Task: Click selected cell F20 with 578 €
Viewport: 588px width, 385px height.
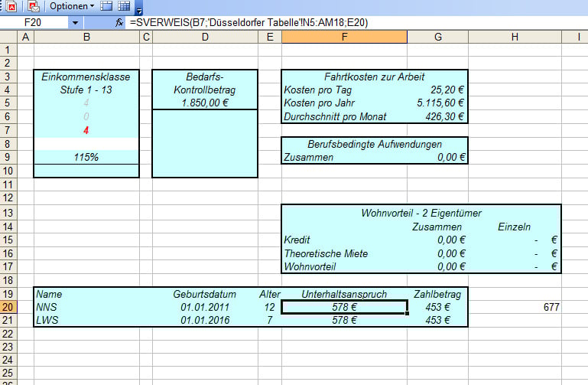Action: pos(344,307)
